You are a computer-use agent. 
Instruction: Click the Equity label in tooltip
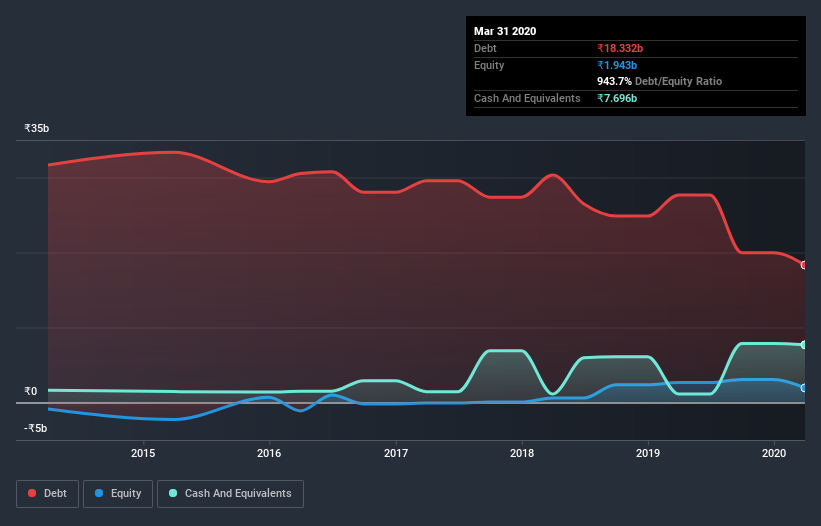coord(489,65)
